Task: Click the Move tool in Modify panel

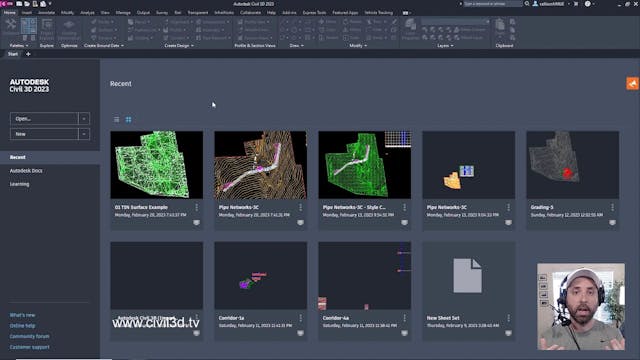Action: tap(327, 22)
